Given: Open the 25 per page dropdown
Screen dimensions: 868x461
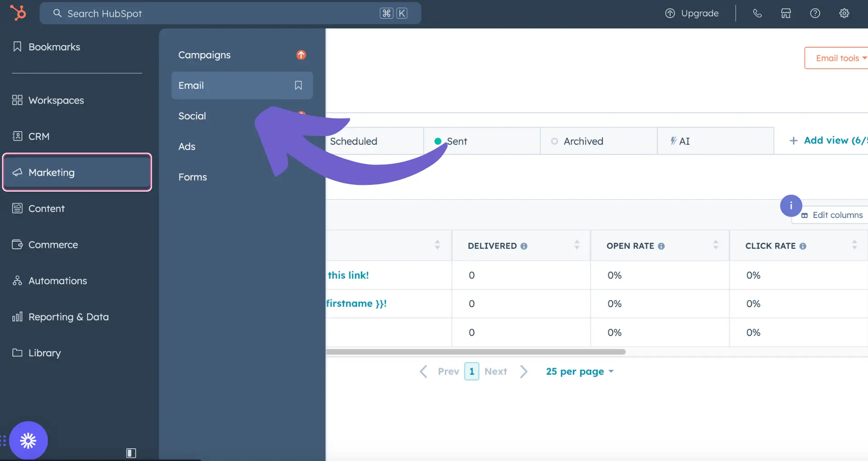Looking at the screenshot, I should click(x=580, y=372).
